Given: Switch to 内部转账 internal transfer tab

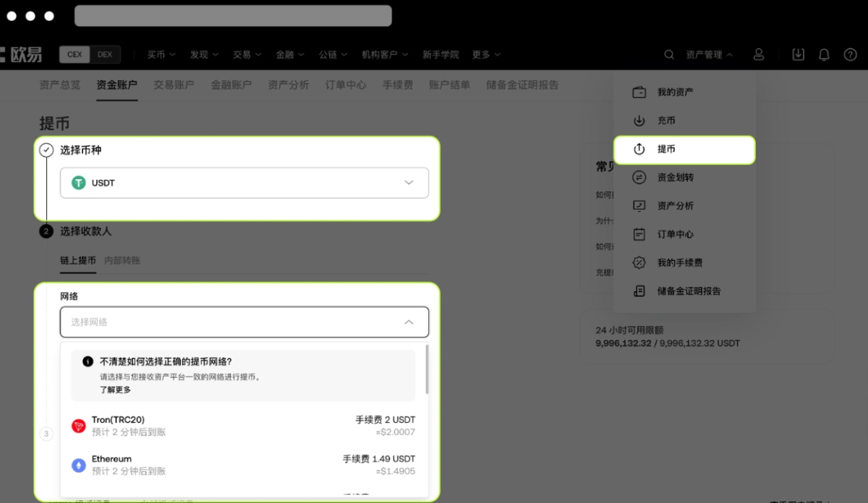Looking at the screenshot, I should point(122,260).
